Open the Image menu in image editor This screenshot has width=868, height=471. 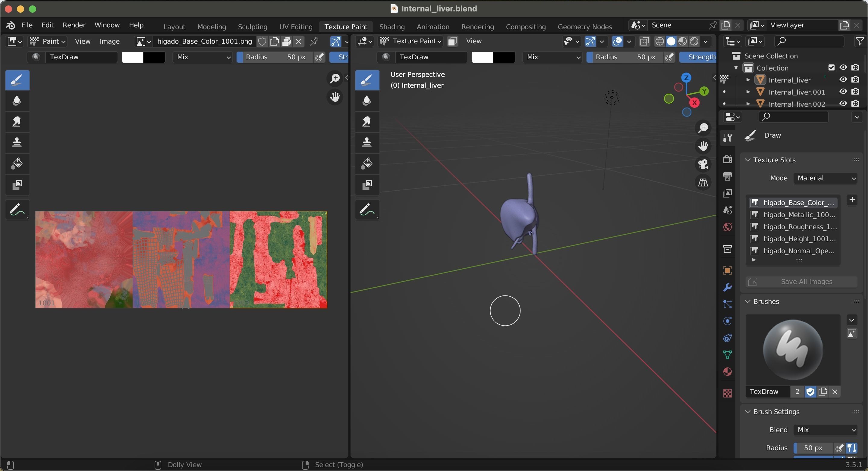(109, 41)
